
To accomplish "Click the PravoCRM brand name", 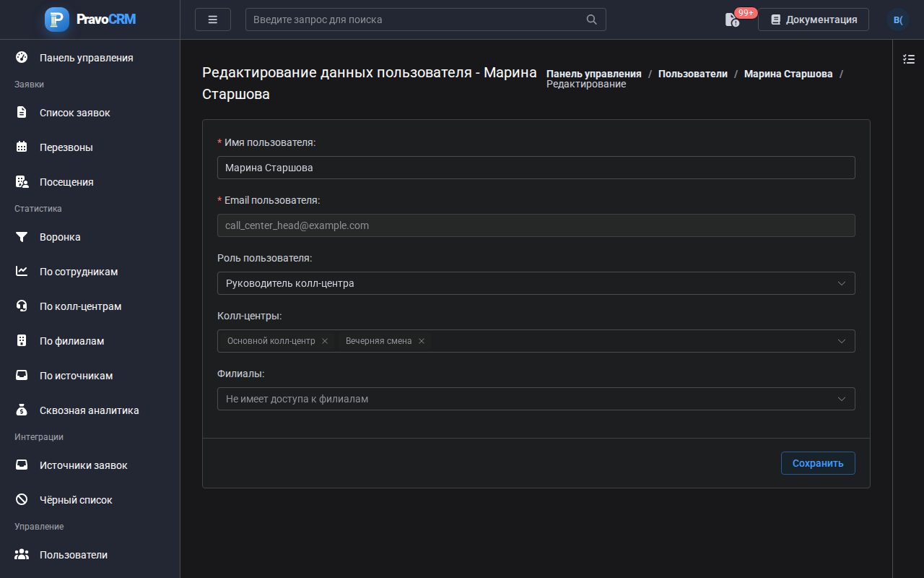I will 106,20.
